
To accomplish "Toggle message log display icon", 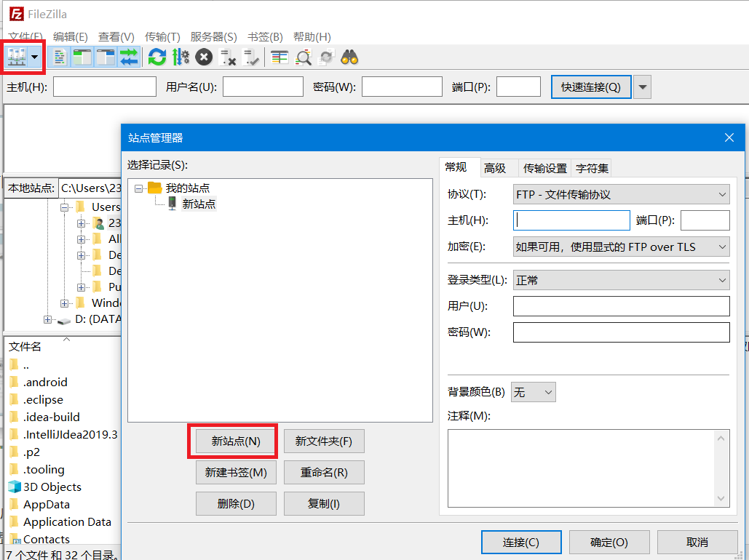I will point(60,57).
